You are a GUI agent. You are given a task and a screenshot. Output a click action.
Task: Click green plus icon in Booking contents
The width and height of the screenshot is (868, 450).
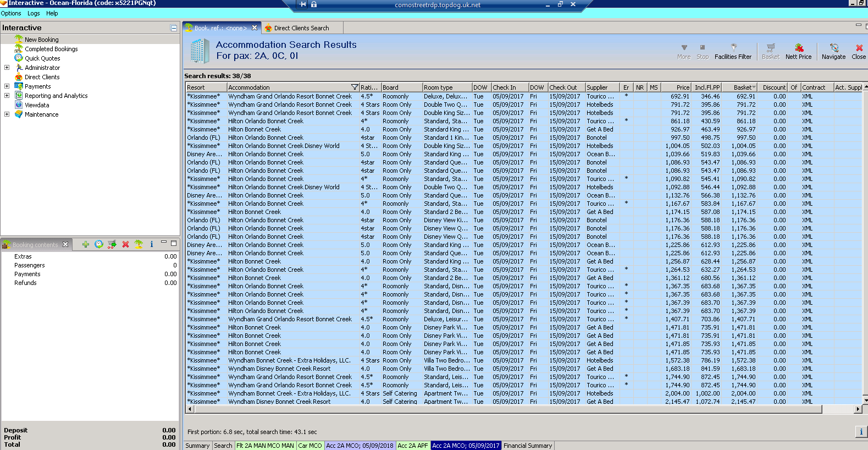click(85, 244)
